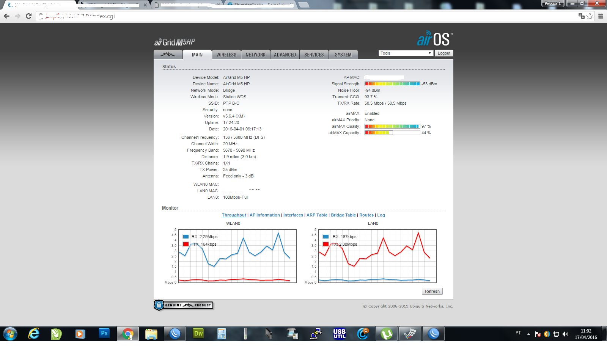Click the airMAX Capacity bar
The image size is (607, 364).
(x=392, y=133)
